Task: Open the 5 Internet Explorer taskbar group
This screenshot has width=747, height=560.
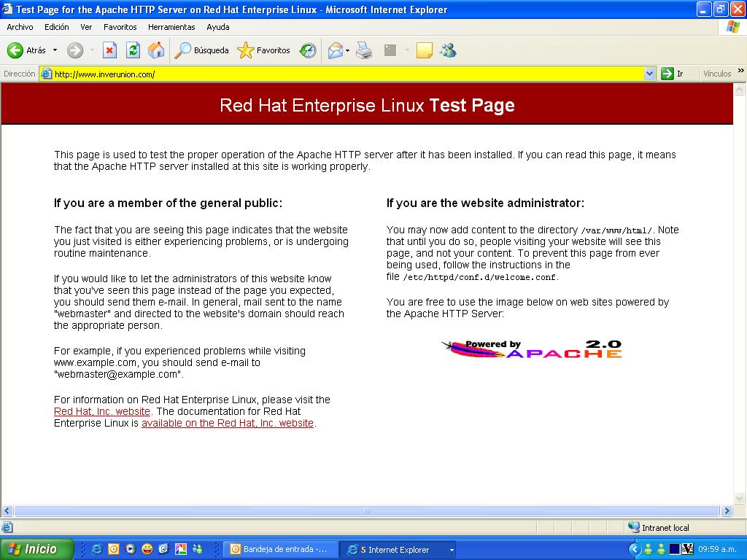Action: pyautogui.click(x=398, y=550)
